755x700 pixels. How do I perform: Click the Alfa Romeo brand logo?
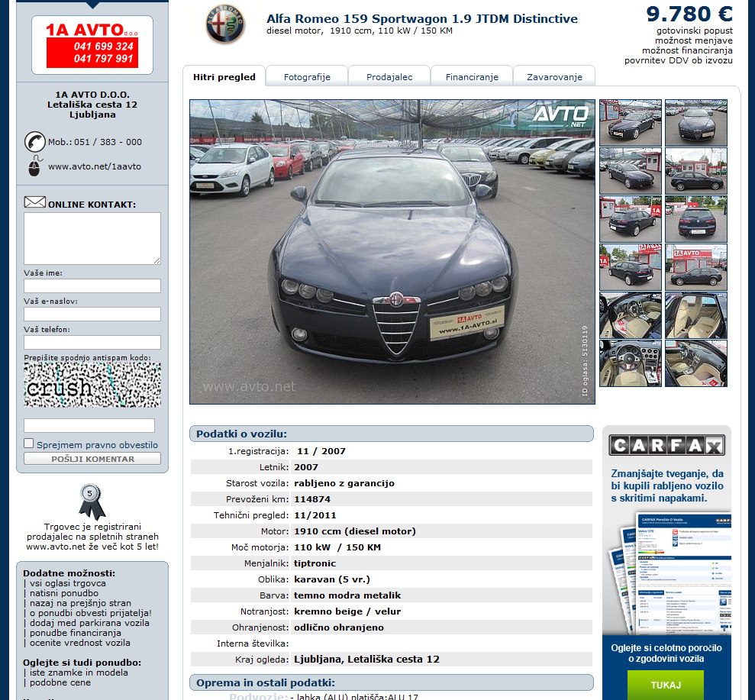(225, 24)
